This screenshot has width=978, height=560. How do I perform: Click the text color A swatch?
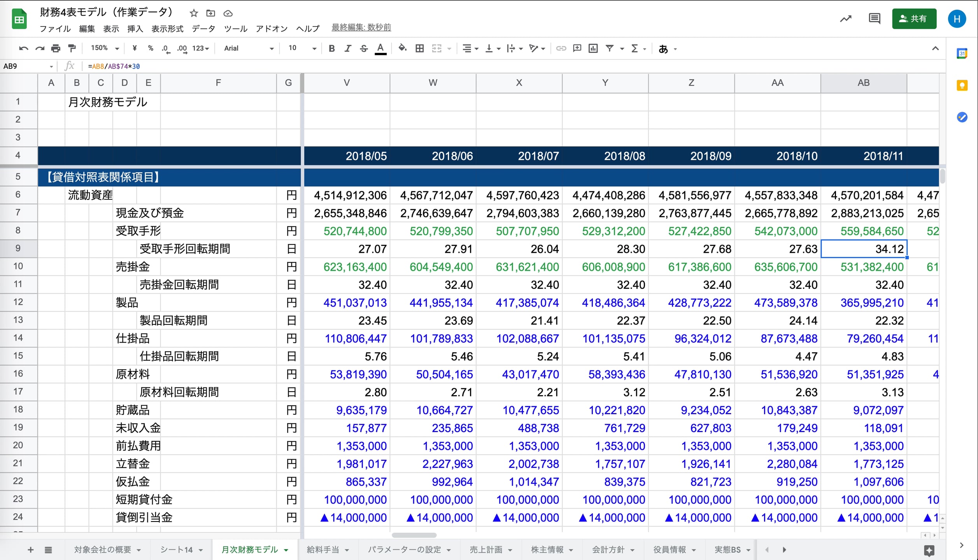click(380, 48)
